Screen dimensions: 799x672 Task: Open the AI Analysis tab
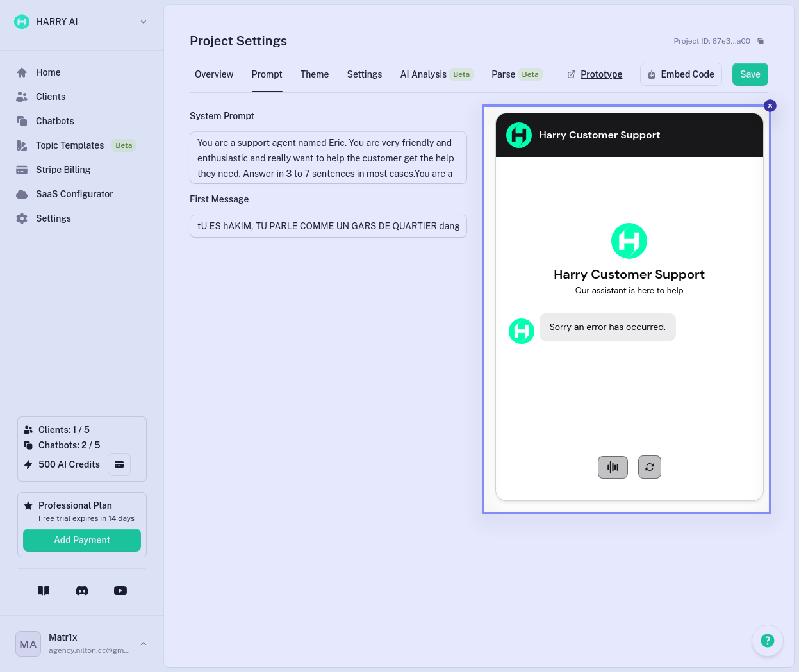424,74
